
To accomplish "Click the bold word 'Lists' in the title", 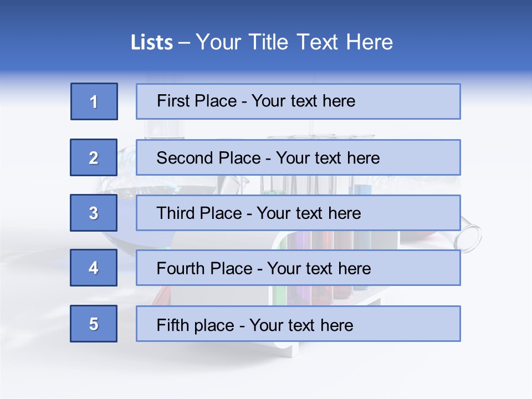I will pyautogui.click(x=152, y=43).
